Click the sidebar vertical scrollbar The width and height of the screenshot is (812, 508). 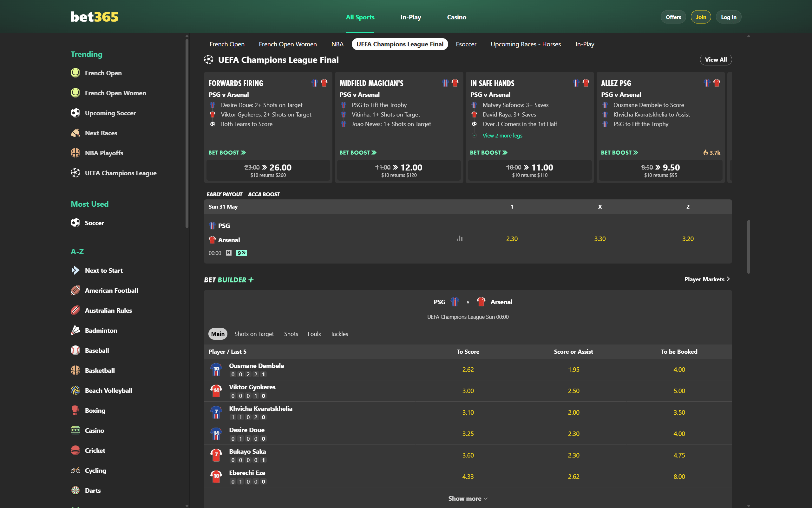click(x=187, y=133)
